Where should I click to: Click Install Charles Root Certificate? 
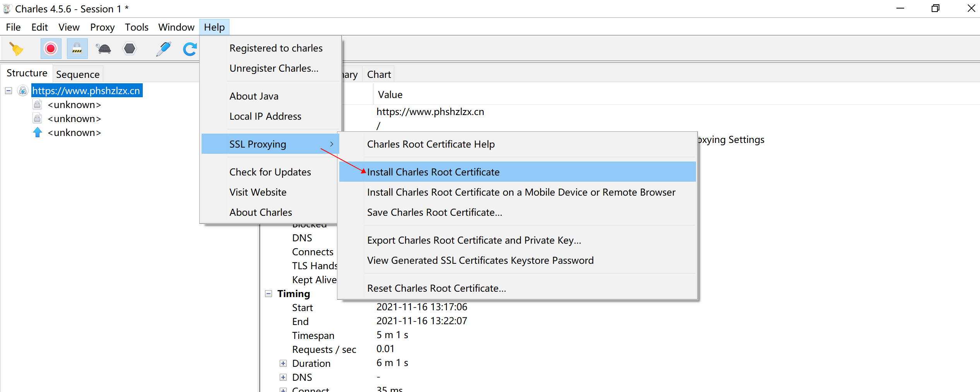coord(518,172)
